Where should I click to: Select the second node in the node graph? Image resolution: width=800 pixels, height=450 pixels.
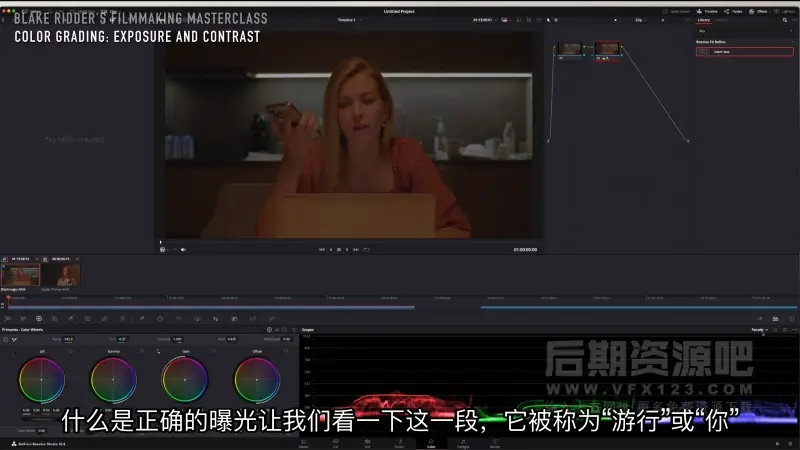607,48
